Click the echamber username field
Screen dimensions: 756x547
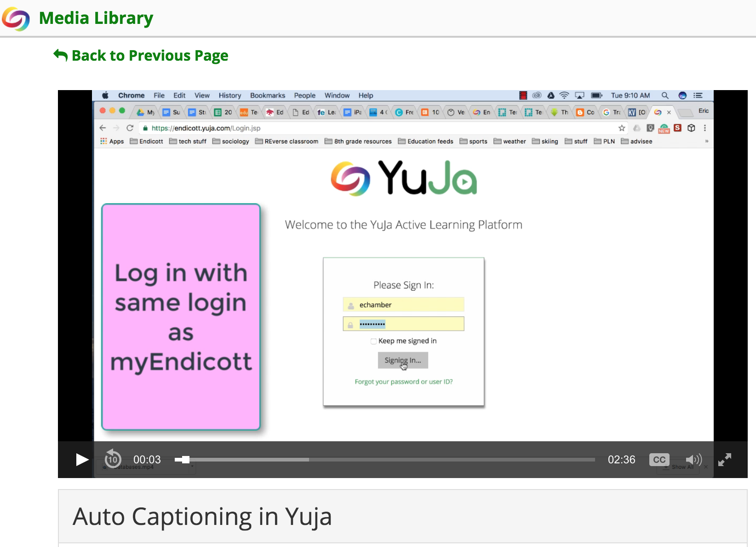tap(403, 305)
